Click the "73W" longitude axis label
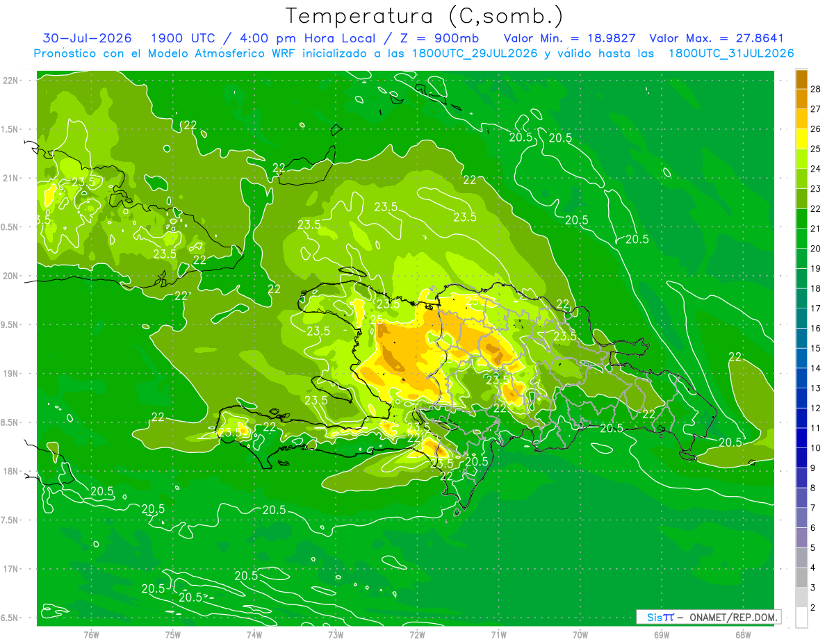The image size is (834, 644). pos(336,634)
